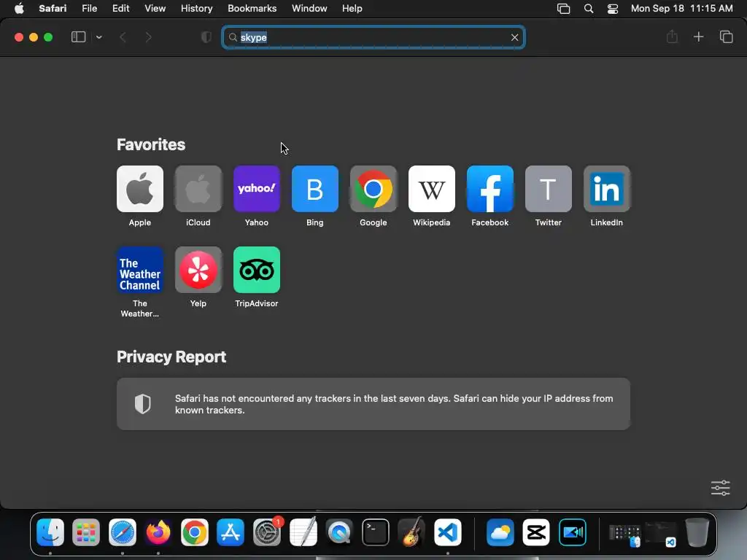Open the TripAdvisor favorite
Image resolution: width=747 pixels, height=560 pixels.
[256, 270]
